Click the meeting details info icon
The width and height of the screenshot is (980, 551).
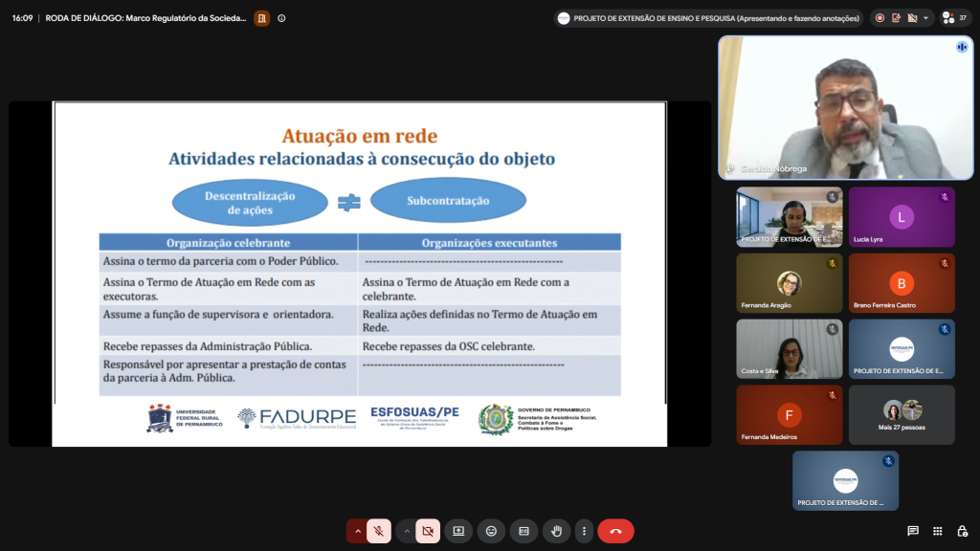[281, 18]
